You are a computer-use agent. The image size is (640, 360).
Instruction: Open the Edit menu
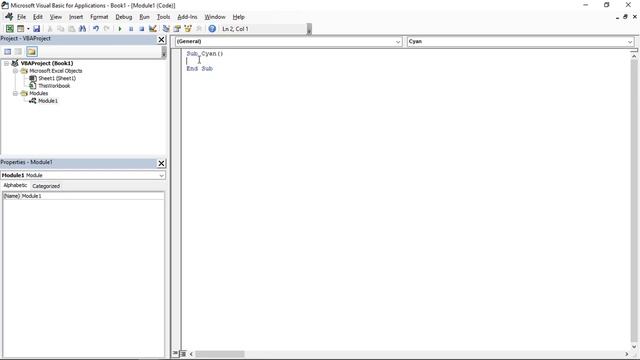point(38,17)
